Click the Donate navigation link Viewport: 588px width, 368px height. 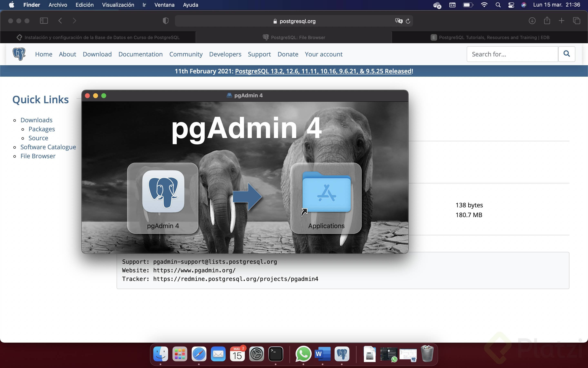pyautogui.click(x=288, y=54)
